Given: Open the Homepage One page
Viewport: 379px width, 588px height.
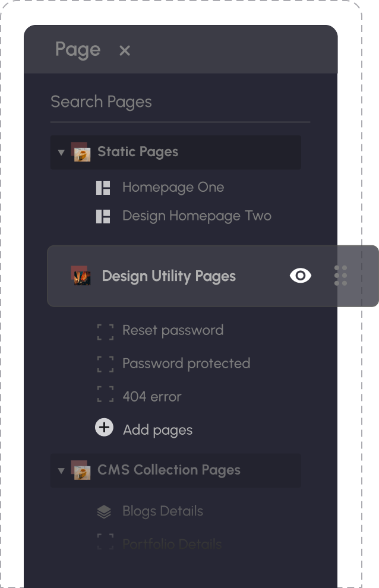Looking at the screenshot, I should (x=173, y=188).
